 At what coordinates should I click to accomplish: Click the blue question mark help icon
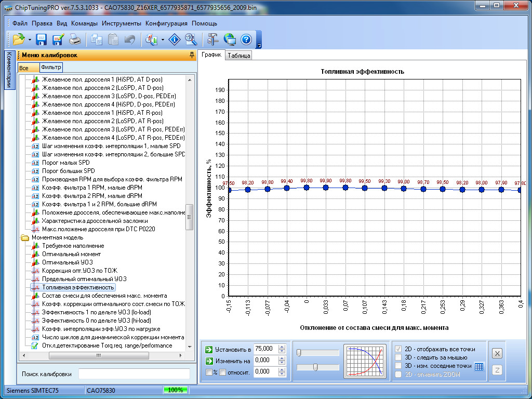pos(246,39)
